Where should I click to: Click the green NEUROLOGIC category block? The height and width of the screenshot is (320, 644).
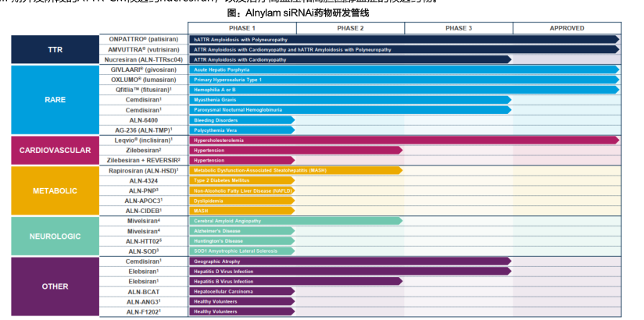[x=55, y=236]
